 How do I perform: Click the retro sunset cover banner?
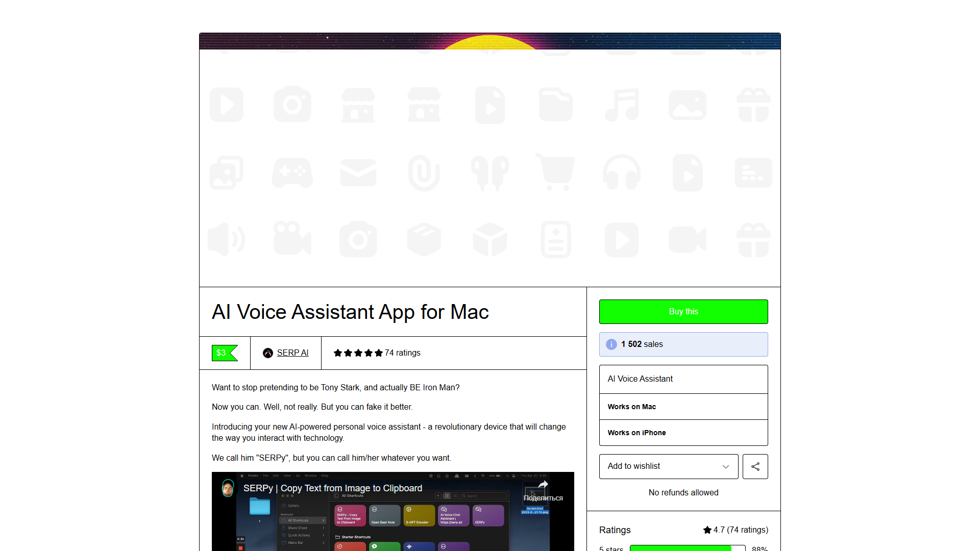[x=490, y=41]
